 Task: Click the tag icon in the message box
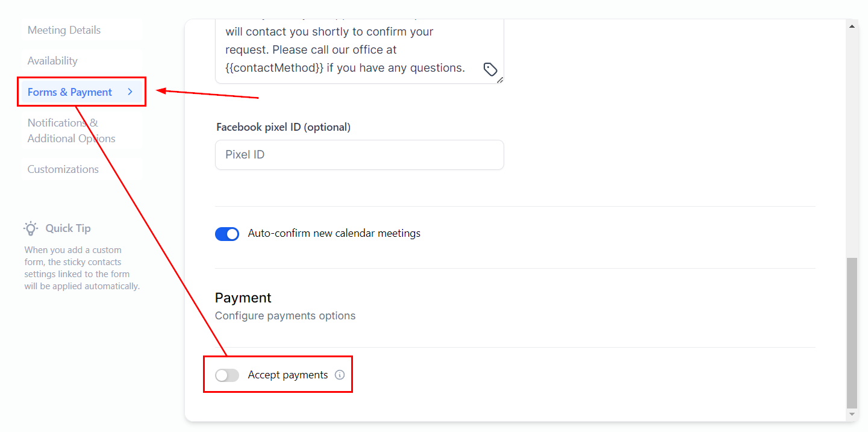click(x=490, y=69)
